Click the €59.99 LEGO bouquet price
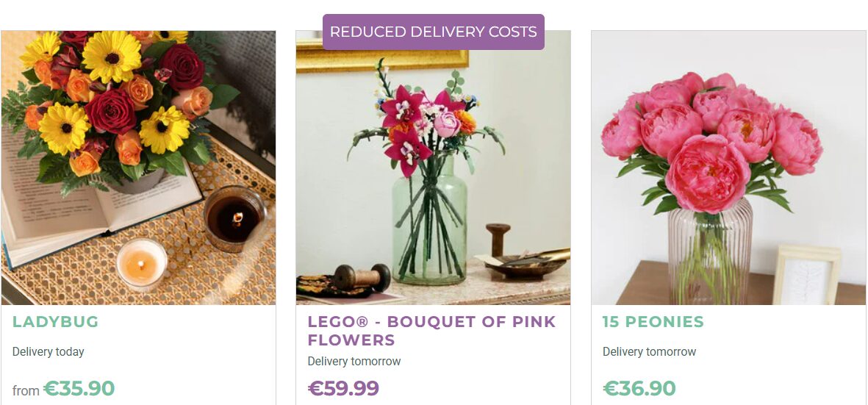Screen dimensions: 868x405 click(x=343, y=388)
